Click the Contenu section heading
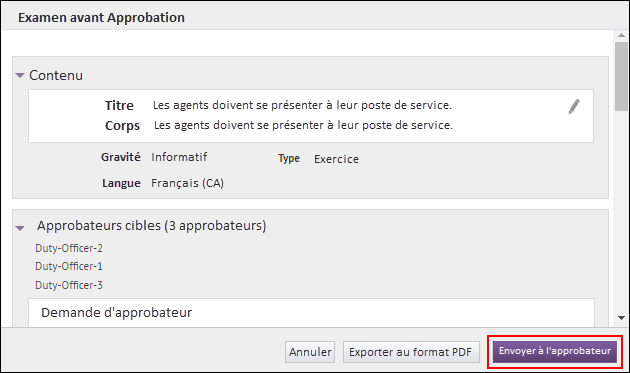This screenshot has width=630, height=373. [56, 75]
